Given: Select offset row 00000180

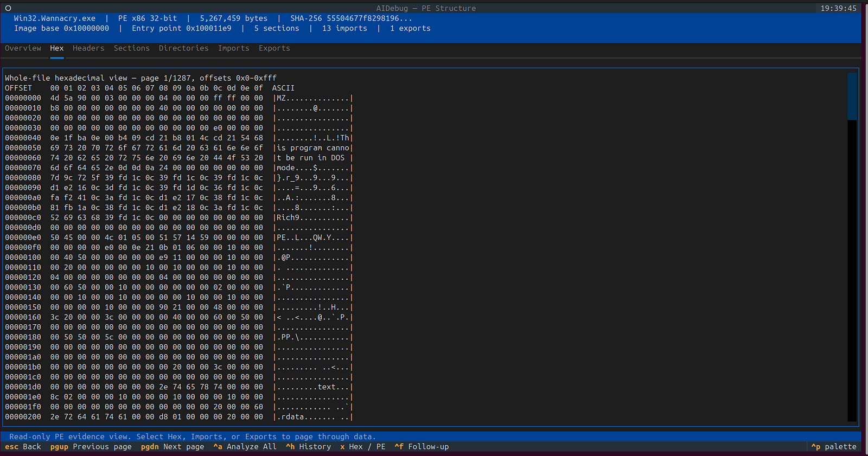Looking at the screenshot, I should point(179,337).
